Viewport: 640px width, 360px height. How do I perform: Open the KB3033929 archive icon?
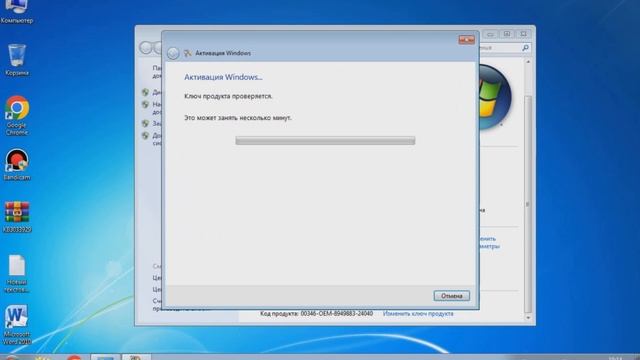(17, 217)
